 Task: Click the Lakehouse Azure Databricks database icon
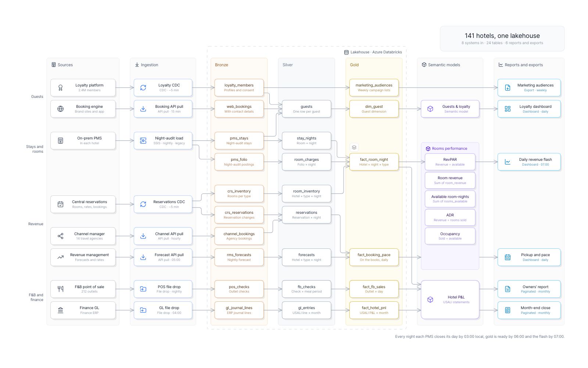pos(346,52)
